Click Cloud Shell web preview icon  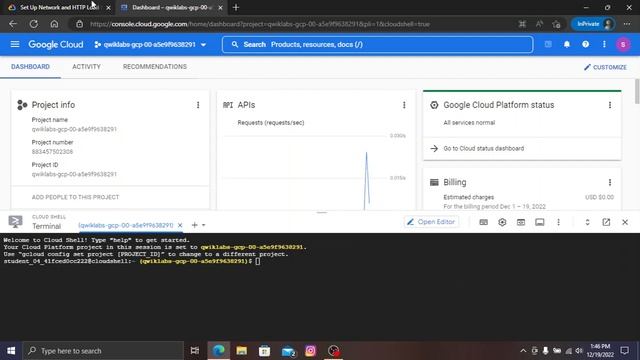tap(521, 222)
